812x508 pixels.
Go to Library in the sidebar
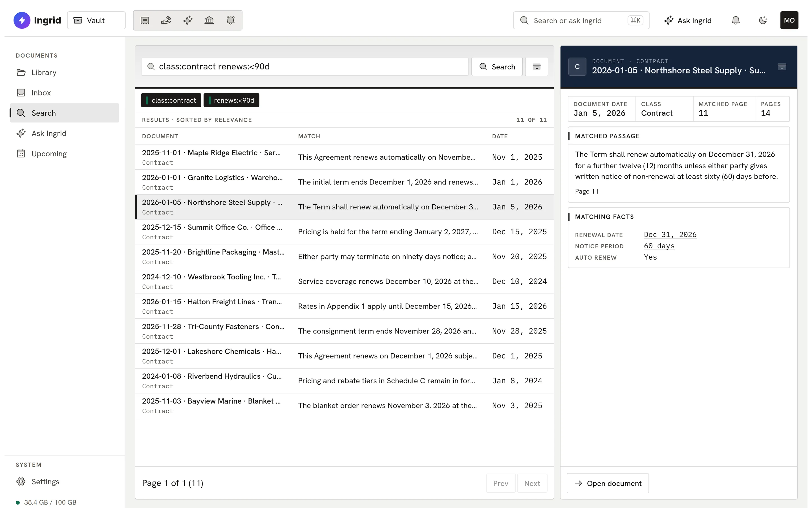pyautogui.click(x=64, y=73)
